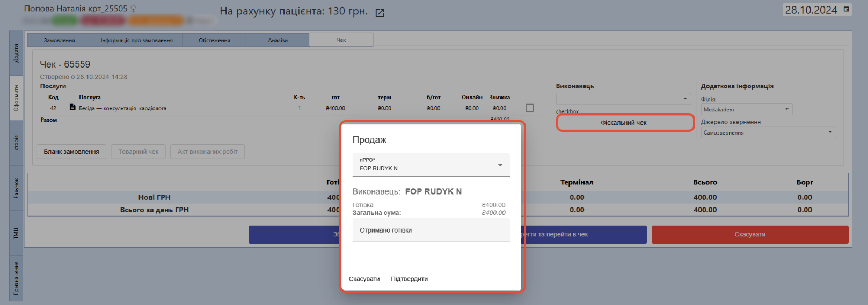
Task: Click the 'Термінал' column header
Action: [577, 182]
